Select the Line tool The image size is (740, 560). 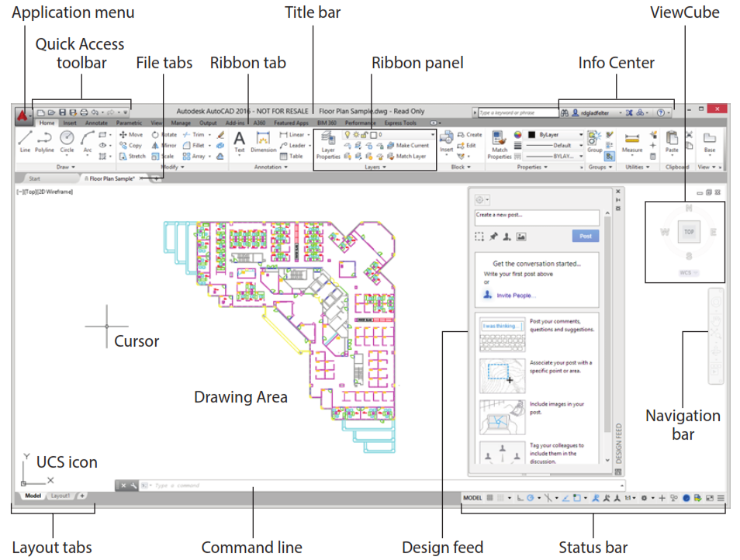pyautogui.click(x=25, y=136)
